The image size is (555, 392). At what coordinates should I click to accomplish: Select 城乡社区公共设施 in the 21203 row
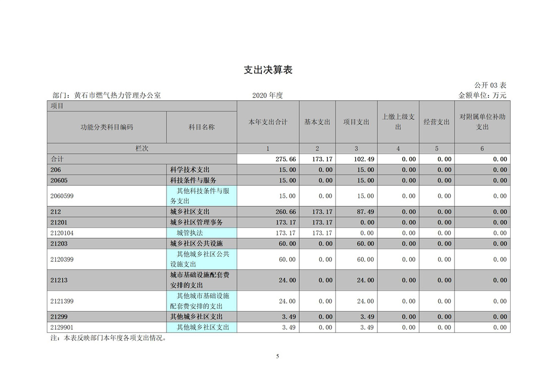(x=196, y=244)
